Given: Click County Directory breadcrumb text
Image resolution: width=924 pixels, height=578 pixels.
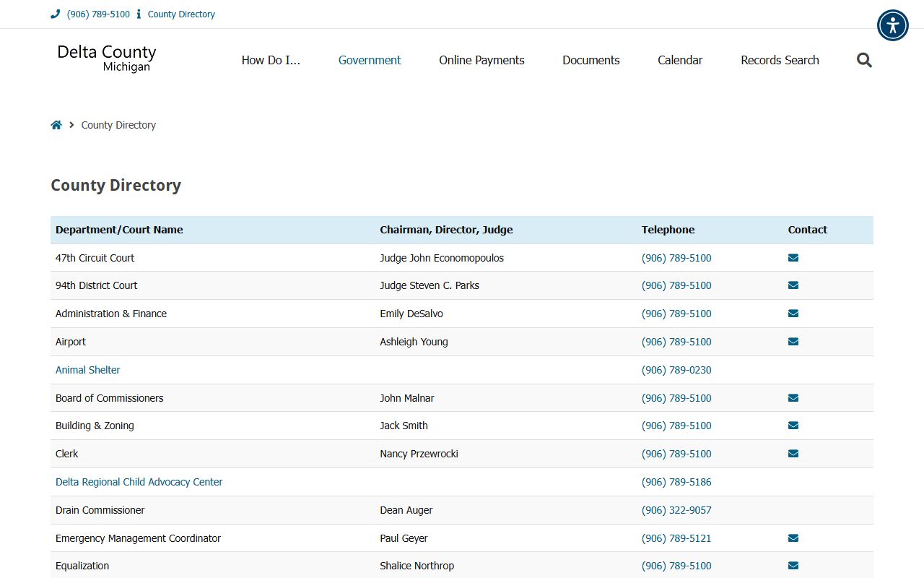Looking at the screenshot, I should point(118,125).
